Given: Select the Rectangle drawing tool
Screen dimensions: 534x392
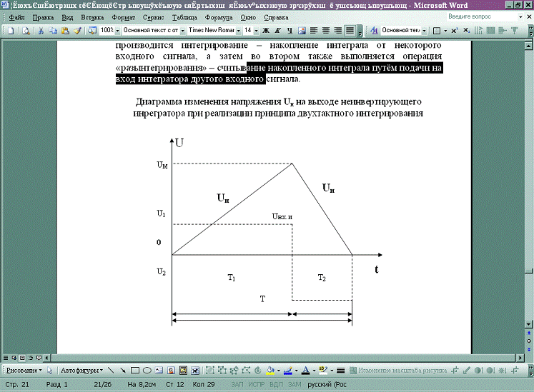Looking at the screenshot, I should click(134, 371).
